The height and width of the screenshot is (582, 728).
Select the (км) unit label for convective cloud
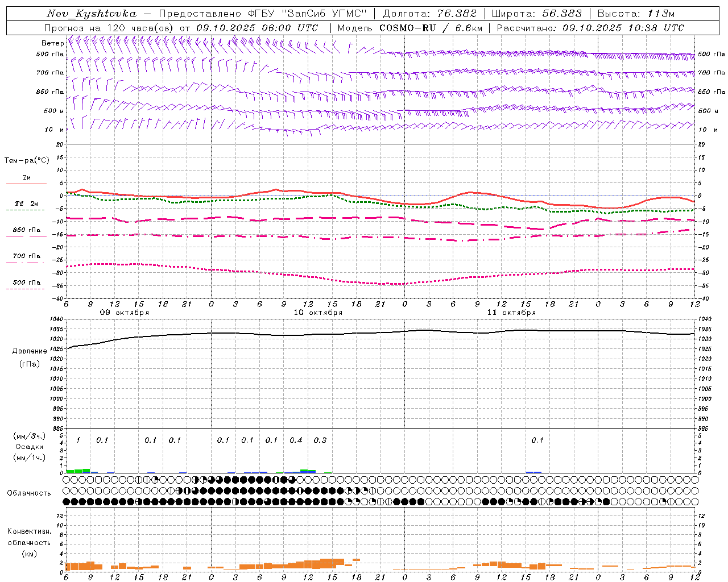point(29,554)
